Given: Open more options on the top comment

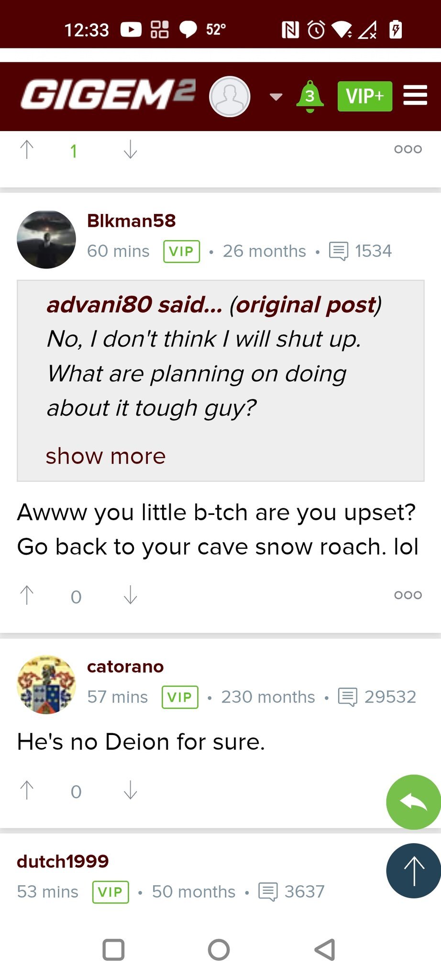Looking at the screenshot, I should (408, 149).
